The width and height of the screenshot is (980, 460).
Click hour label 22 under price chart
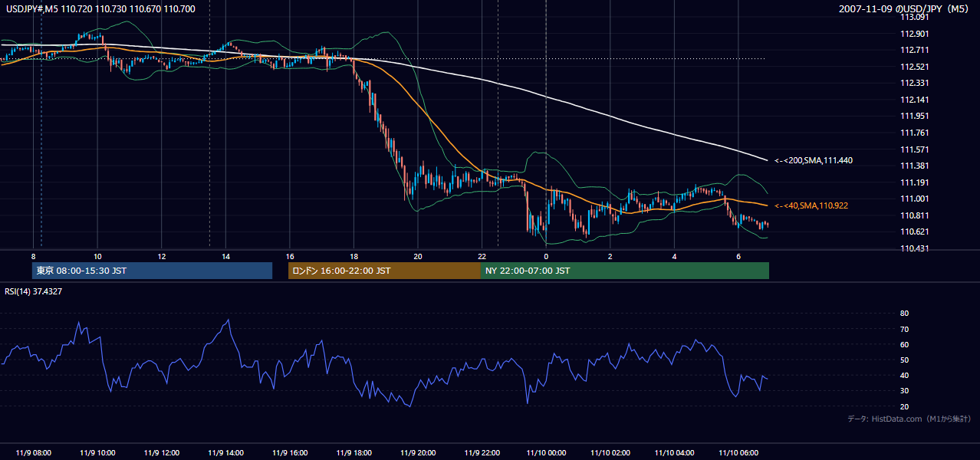[x=482, y=256]
